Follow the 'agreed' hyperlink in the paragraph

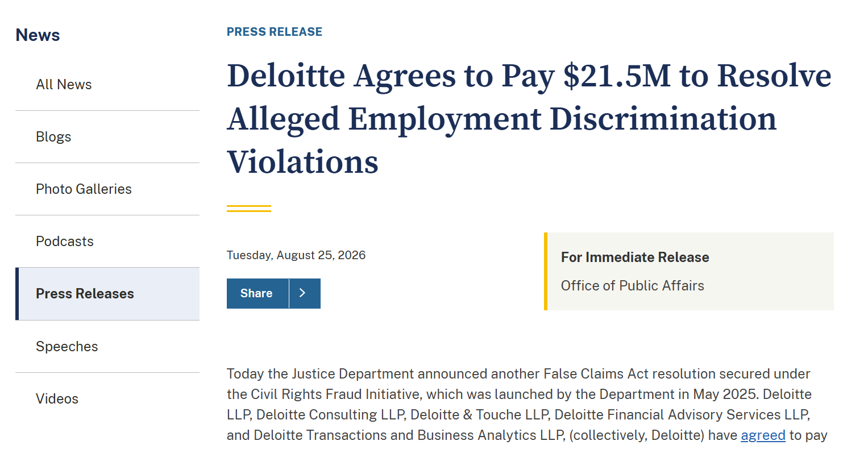(763, 435)
